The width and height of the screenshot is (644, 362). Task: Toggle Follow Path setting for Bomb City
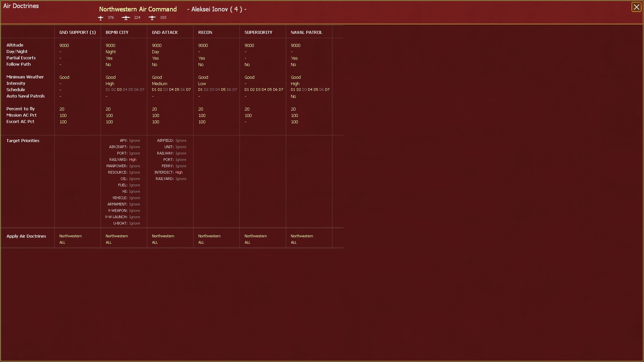108,64
